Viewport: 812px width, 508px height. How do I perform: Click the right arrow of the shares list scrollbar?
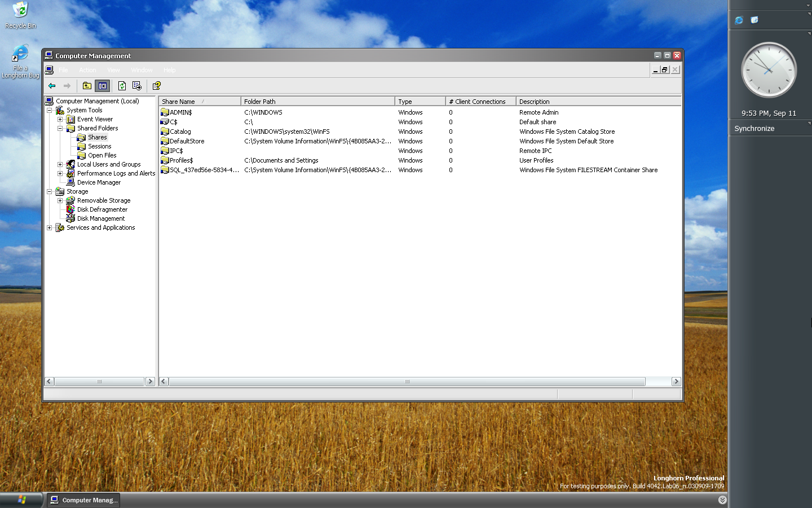676,382
